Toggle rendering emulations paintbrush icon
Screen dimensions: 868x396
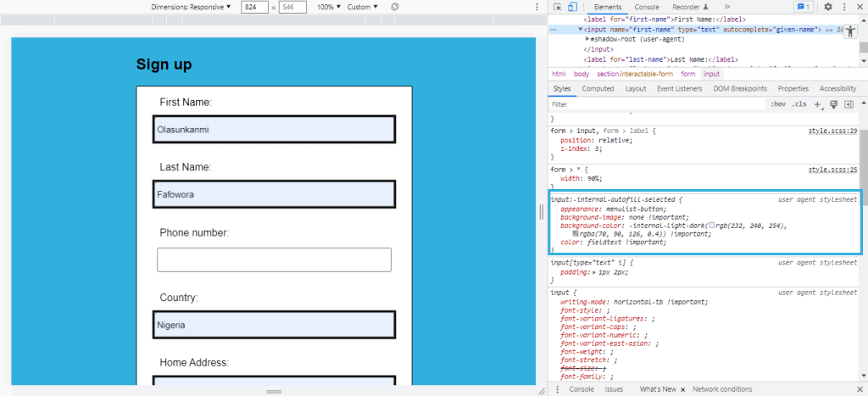834,104
